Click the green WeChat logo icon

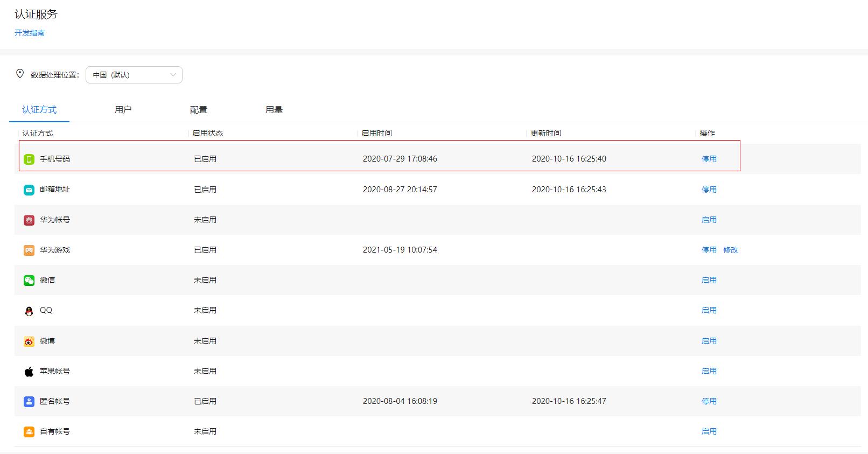click(x=29, y=280)
